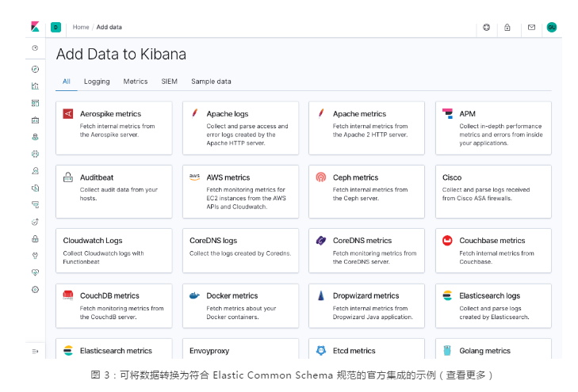
Task: Switch to the Logging tab
Action: pyautogui.click(x=97, y=82)
